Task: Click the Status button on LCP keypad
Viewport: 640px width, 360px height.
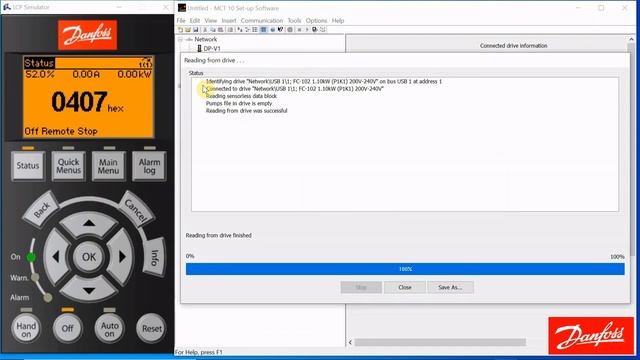Action: 28,165
